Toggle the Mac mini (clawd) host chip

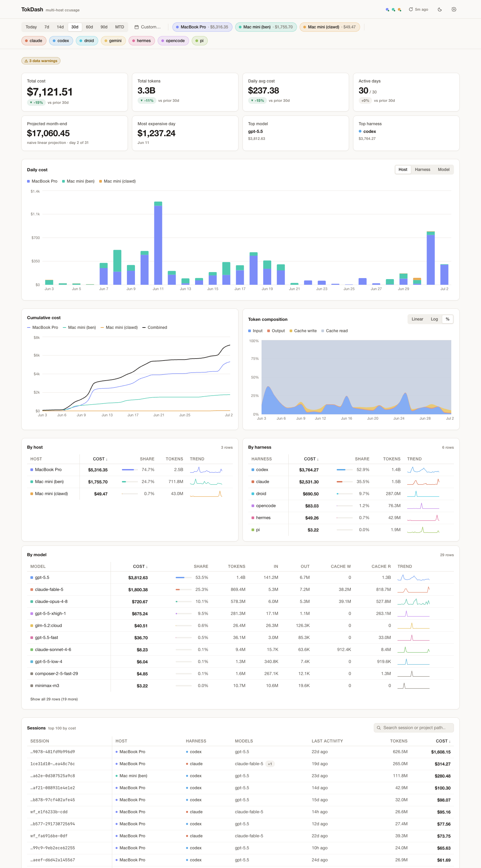coord(330,27)
